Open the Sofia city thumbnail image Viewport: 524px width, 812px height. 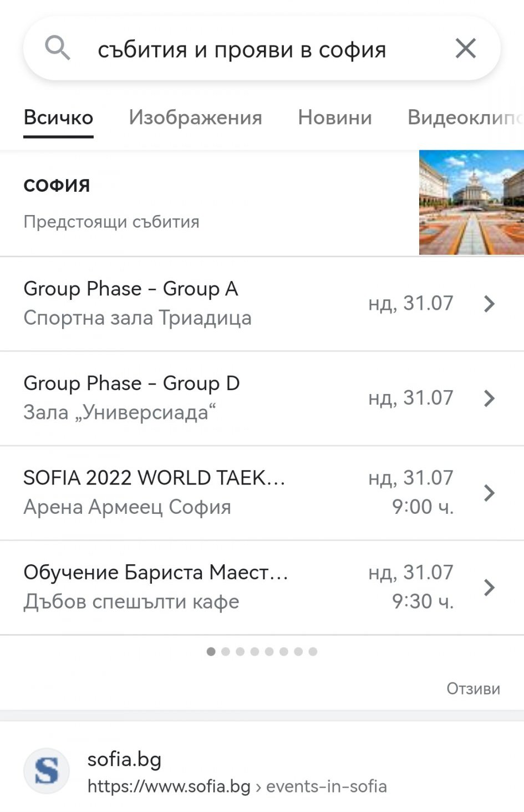click(471, 202)
